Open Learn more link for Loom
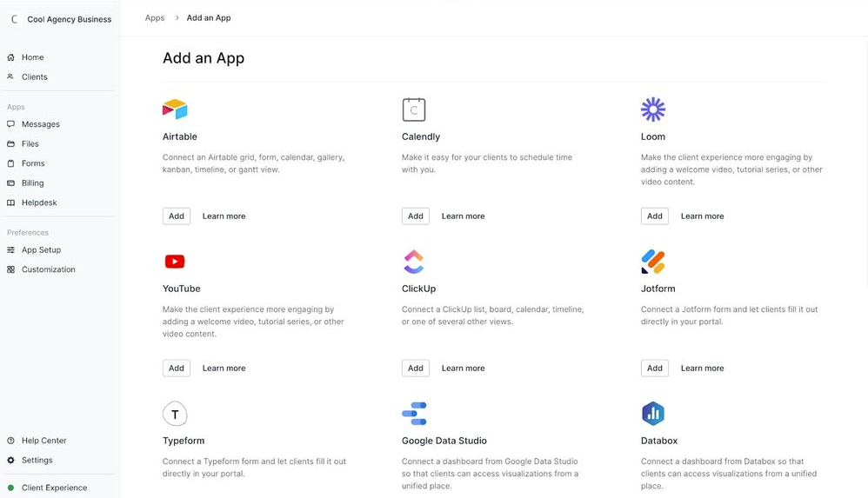The width and height of the screenshot is (868, 498). 702,216
